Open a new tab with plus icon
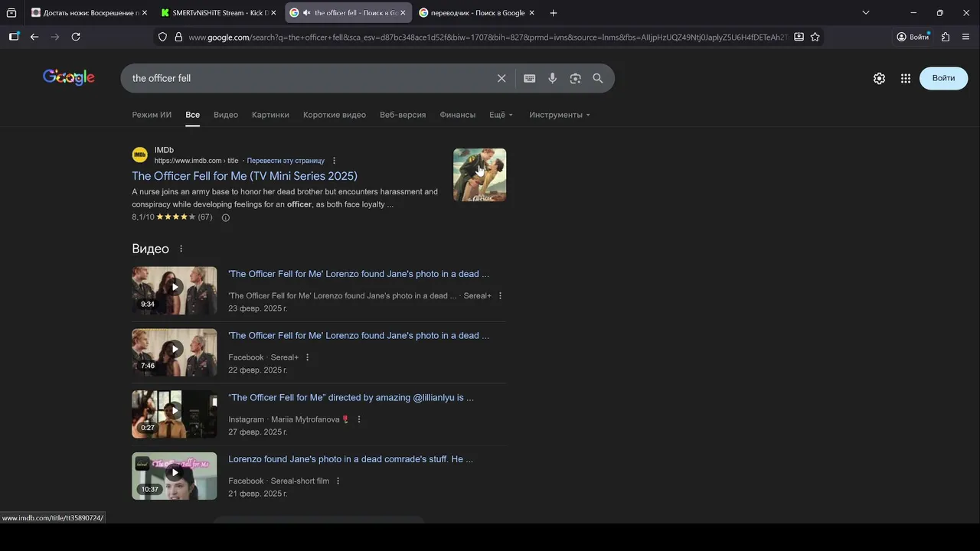 click(x=554, y=13)
